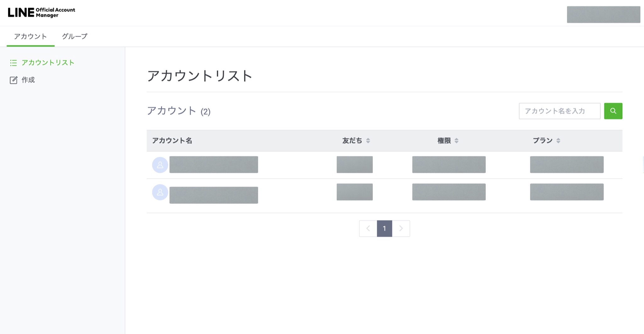Screen dimensions: 644x334
Task: Select page 1 in pagination
Action: (x=384, y=228)
